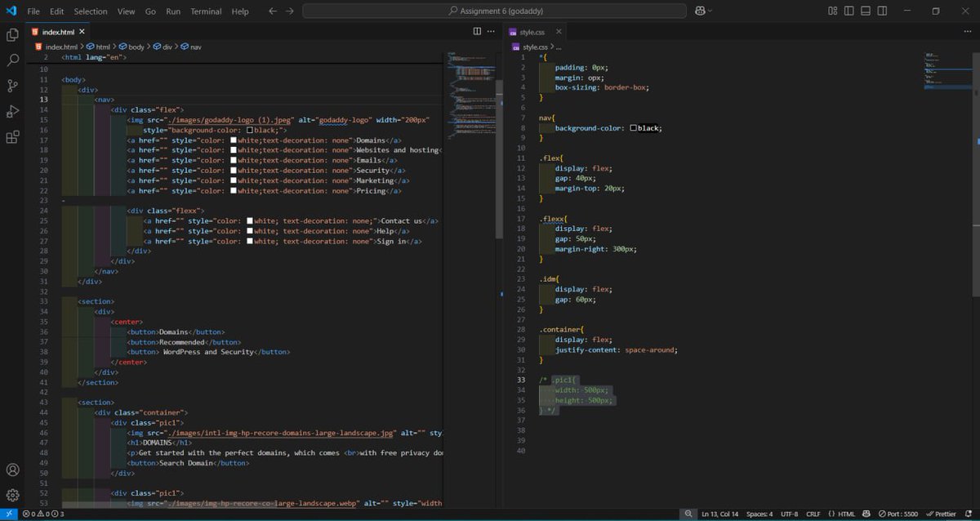Open the Help menu
Viewport: 980px width, 521px height.
(240, 11)
